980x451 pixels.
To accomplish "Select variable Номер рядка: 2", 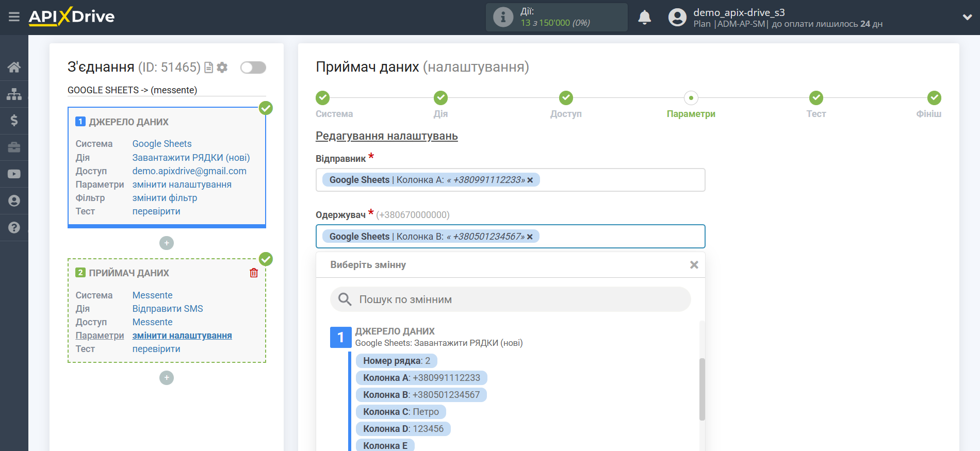I will coord(396,361).
